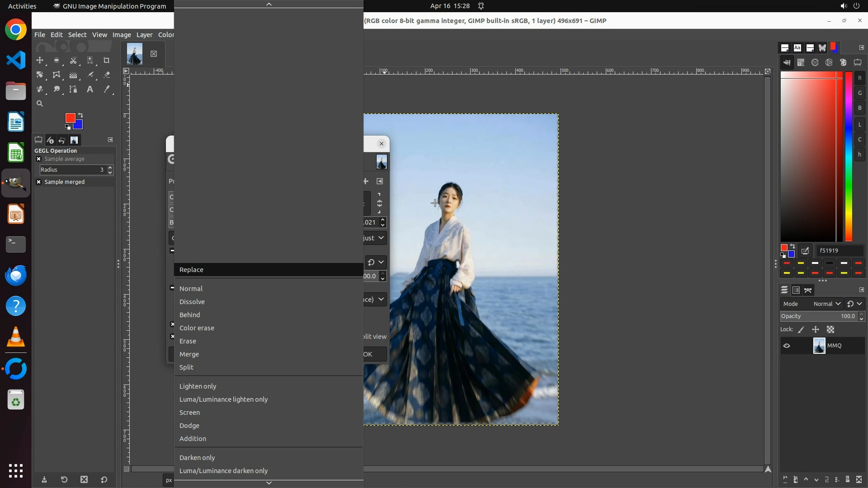Choose Dissolve from blend mode list

pos(192,302)
